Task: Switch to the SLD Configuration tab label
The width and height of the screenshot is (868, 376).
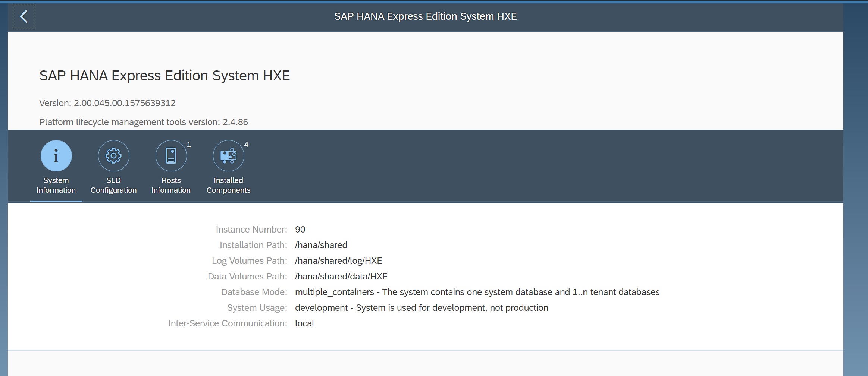Action: [x=113, y=185]
